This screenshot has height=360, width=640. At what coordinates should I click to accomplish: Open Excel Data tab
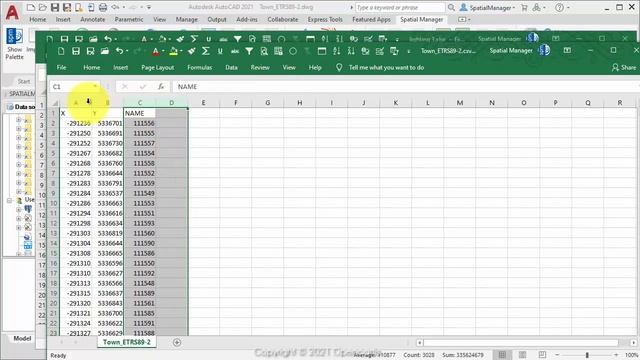(x=231, y=67)
